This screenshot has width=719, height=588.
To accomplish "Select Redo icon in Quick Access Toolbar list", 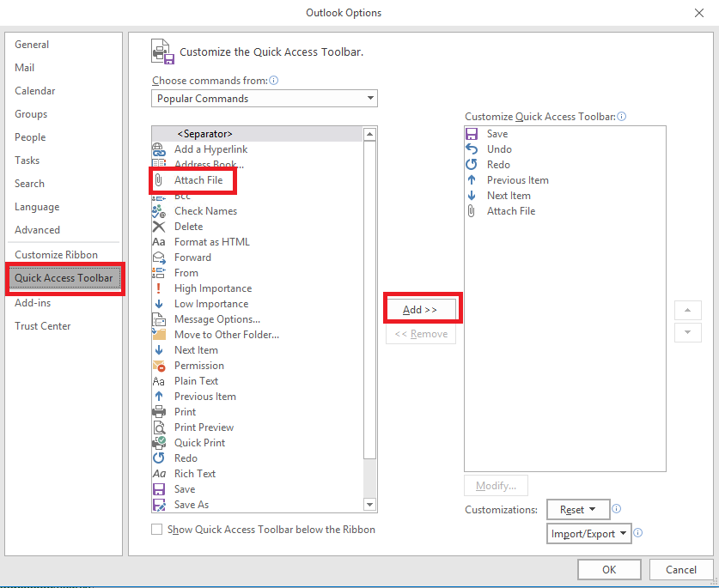I will [472, 165].
